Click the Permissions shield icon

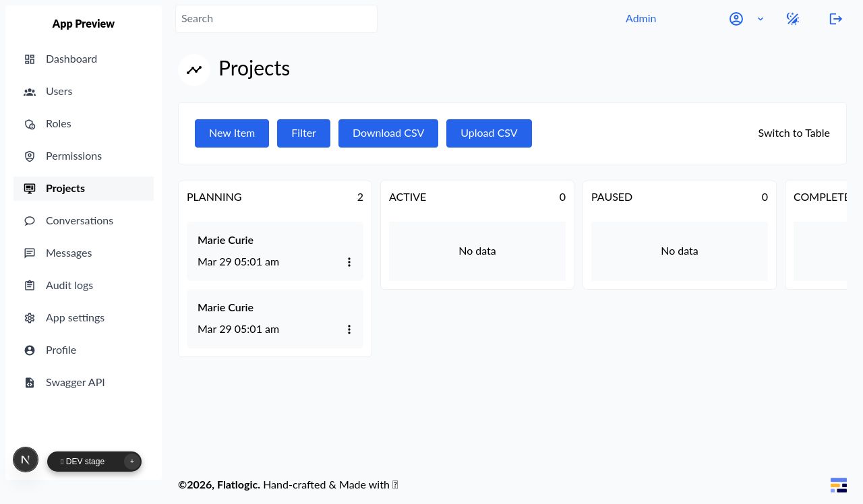pyautogui.click(x=30, y=156)
